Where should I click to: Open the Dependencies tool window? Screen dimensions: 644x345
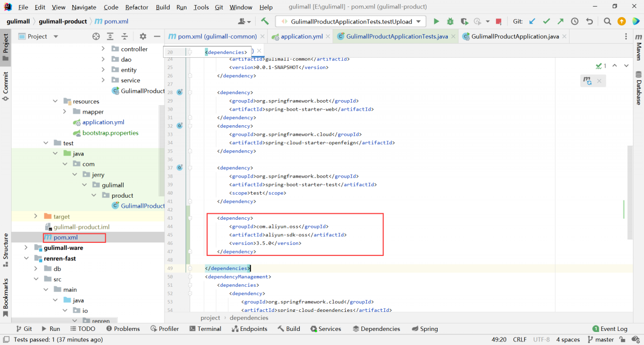point(376,328)
